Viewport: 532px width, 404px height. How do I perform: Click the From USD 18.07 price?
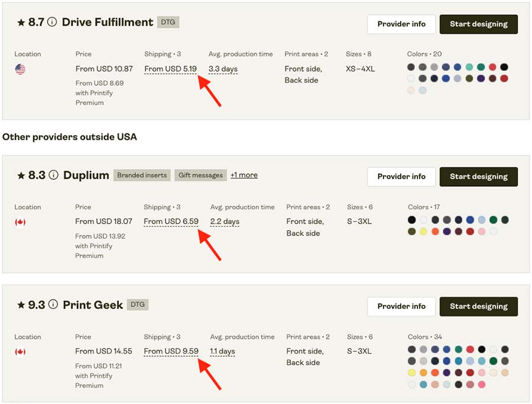[x=103, y=221]
